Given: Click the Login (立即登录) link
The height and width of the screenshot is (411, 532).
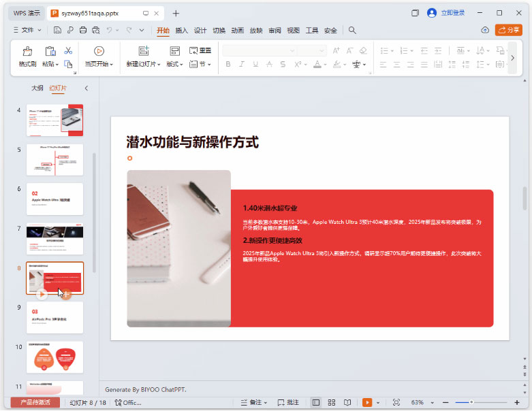Looking at the screenshot, I should (452, 13).
